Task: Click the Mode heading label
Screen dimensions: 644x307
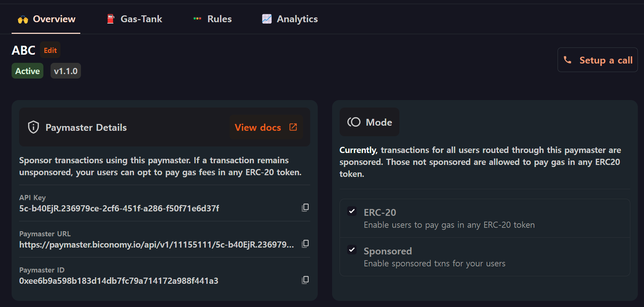Action: click(x=379, y=122)
